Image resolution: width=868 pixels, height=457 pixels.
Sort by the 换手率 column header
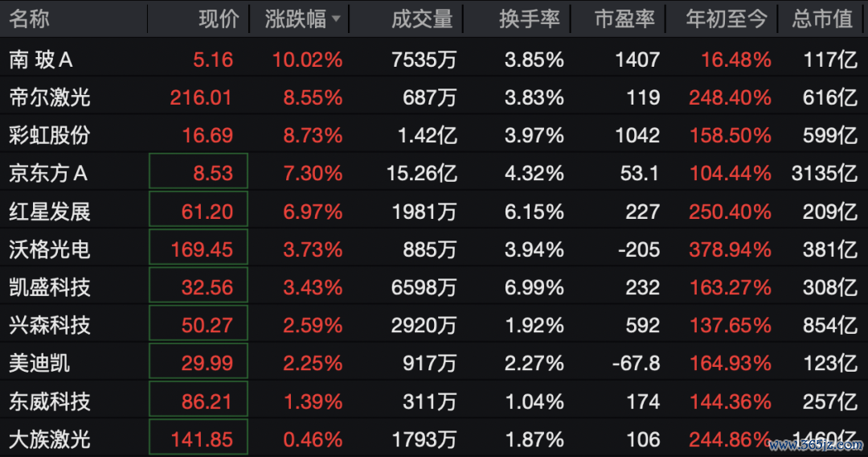[529, 19]
